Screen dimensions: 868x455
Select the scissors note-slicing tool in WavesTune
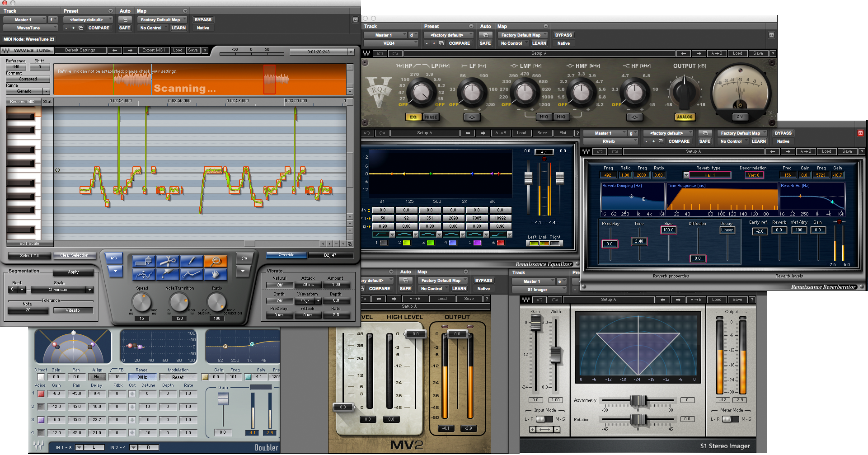[168, 262]
